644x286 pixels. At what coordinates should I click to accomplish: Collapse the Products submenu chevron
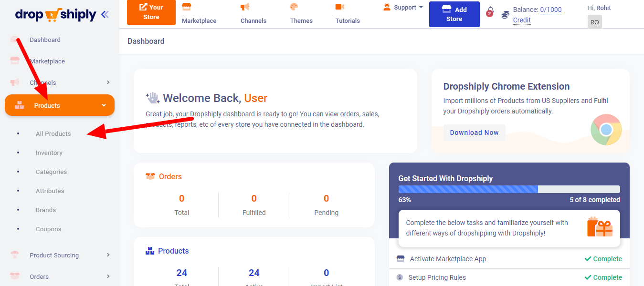coord(104,105)
